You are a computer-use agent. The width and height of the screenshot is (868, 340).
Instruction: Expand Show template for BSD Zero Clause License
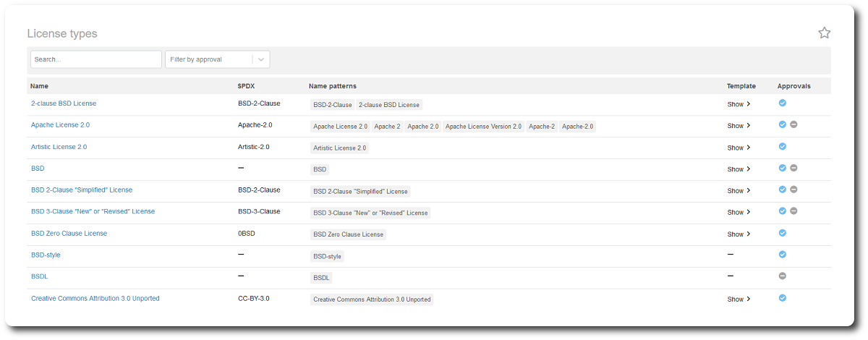pos(739,234)
